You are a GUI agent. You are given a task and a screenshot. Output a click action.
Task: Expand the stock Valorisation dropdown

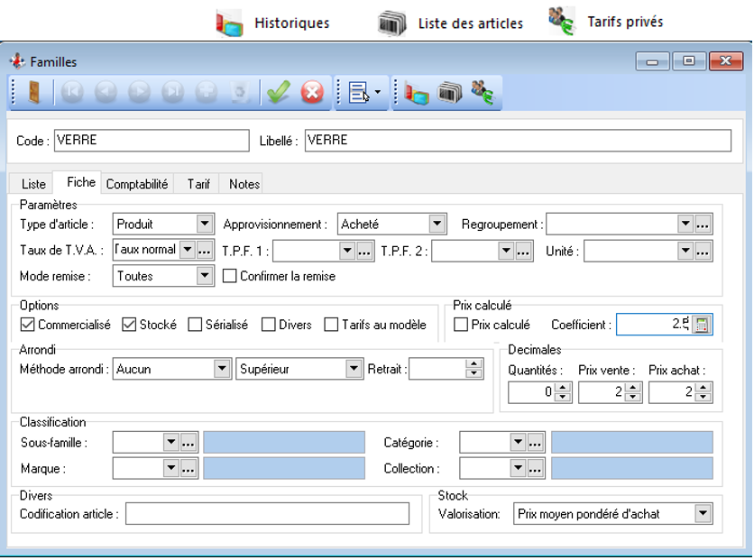pos(703,514)
